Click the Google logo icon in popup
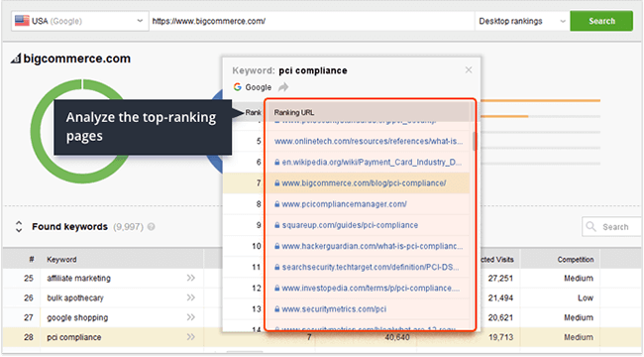The width and height of the screenshot is (644, 357). 238,87
